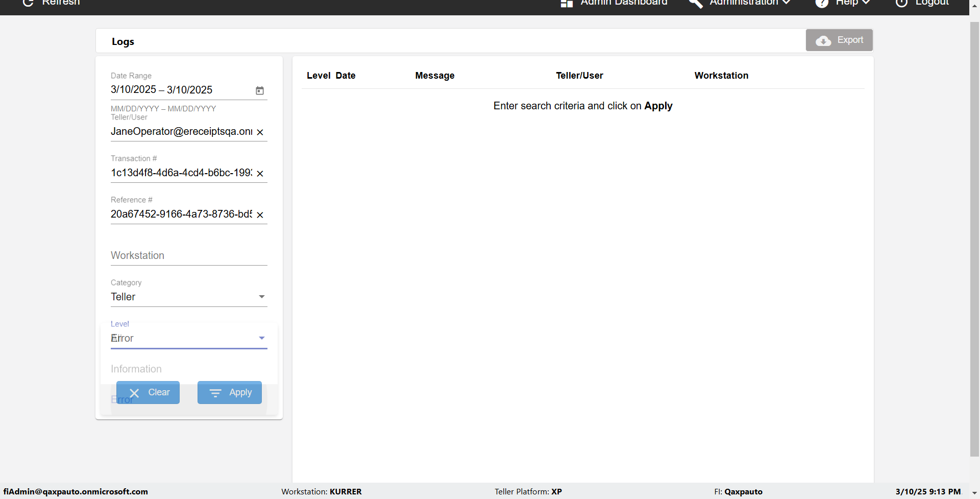Viewport: 980px width, 499px height.
Task: Click the Export button
Action: tap(839, 40)
